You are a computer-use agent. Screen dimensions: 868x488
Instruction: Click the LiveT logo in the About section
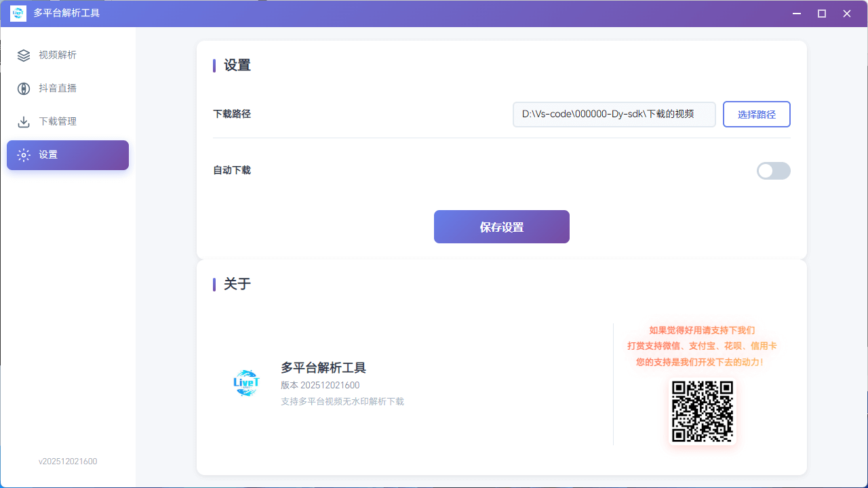(x=245, y=383)
